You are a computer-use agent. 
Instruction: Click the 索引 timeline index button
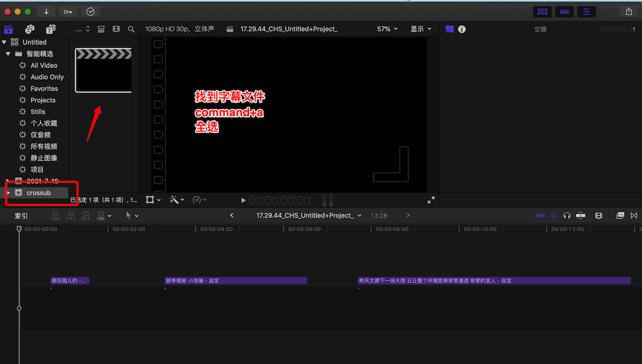(21, 216)
